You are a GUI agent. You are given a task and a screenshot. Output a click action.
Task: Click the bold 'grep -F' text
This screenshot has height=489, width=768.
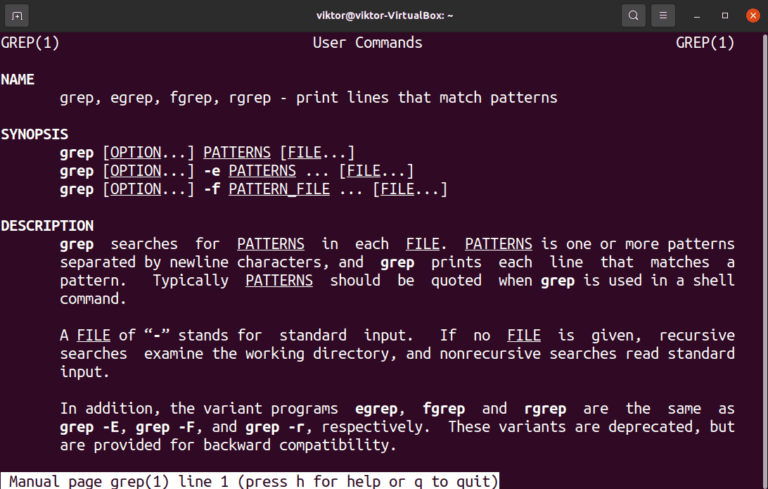click(x=165, y=427)
